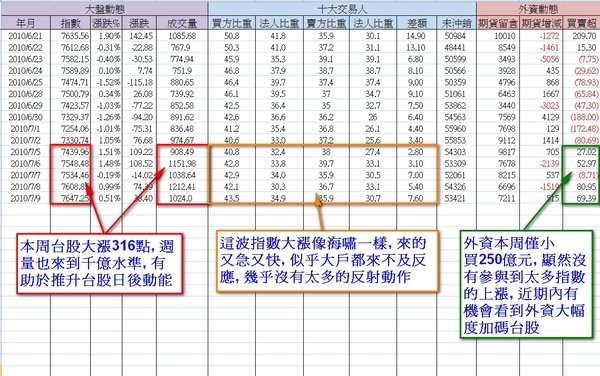
Task: Click the 成交量 column header
Action: (182, 23)
